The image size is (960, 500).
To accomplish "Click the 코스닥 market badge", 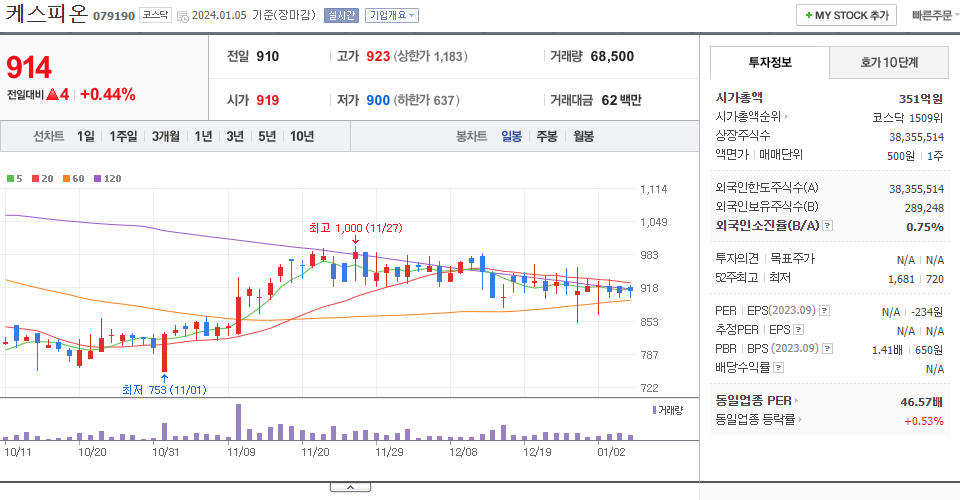I will [x=156, y=15].
